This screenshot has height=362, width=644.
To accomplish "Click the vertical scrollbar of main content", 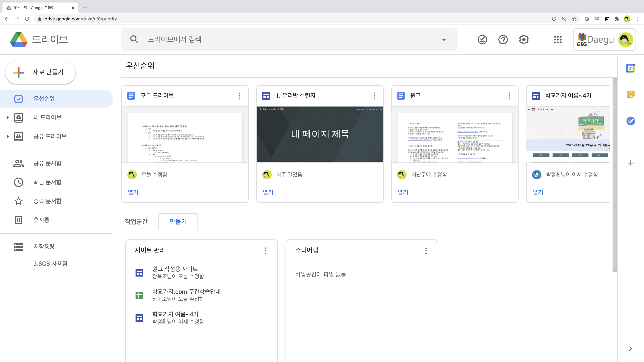I will 614,175.
